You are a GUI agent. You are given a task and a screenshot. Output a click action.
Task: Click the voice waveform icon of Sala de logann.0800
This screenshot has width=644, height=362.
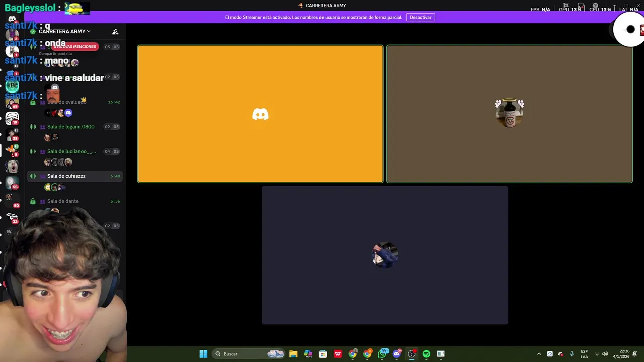point(33,127)
